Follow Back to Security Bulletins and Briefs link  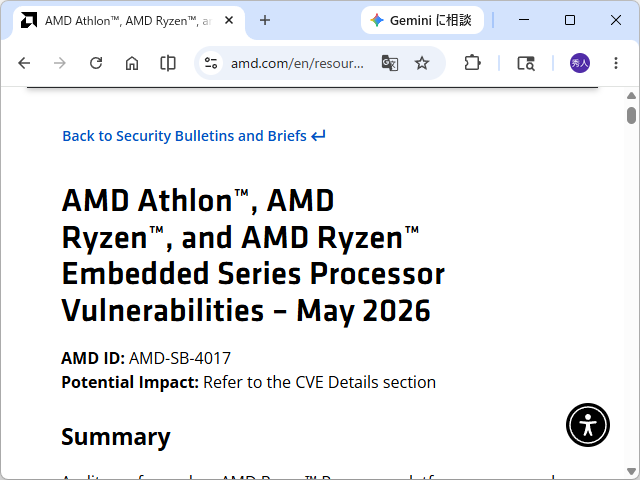tap(194, 136)
